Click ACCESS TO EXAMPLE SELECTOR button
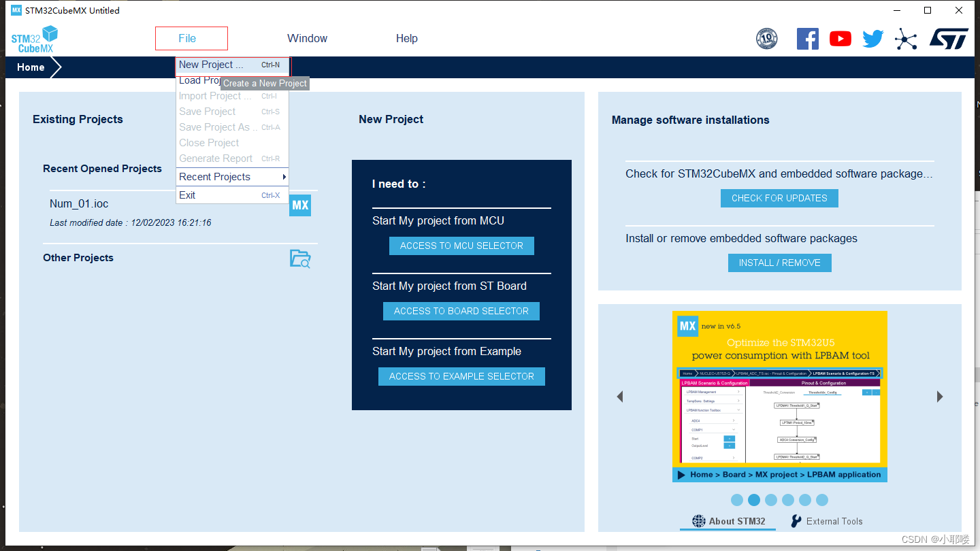The width and height of the screenshot is (980, 551). coord(461,376)
